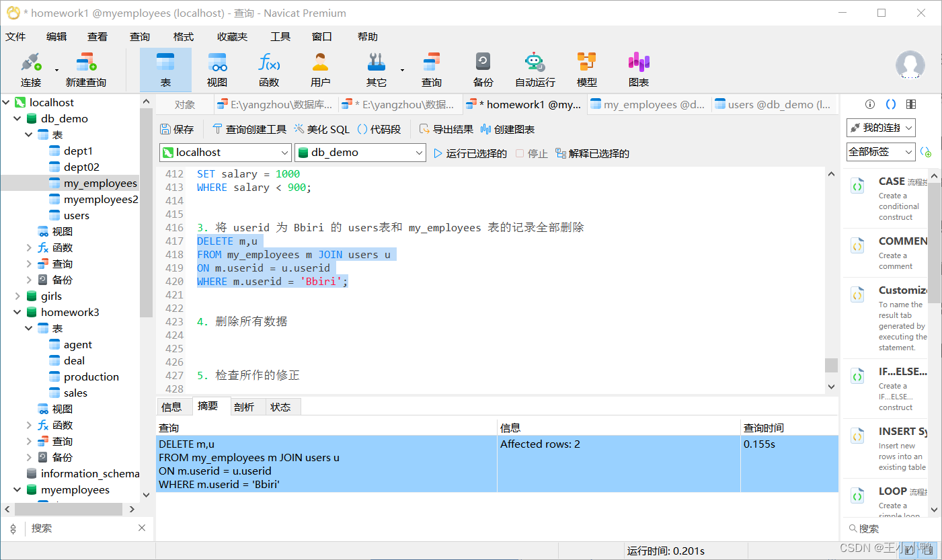Image resolution: width=942 pixels, height=560 pixels.
Task: Open the 连接 dropdown arrow
Action: [56, 70]
